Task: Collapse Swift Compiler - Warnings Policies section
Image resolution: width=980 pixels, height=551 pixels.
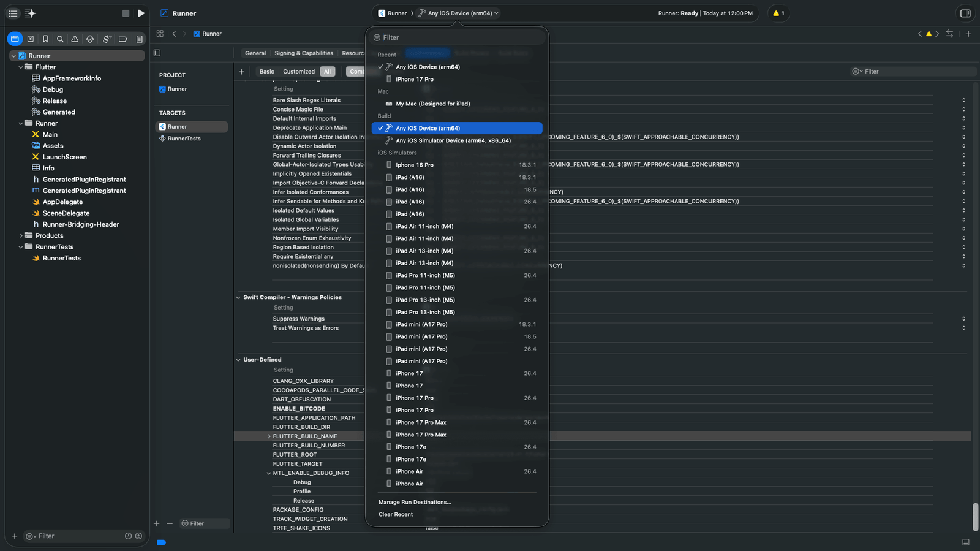Action: click(238, 297)
